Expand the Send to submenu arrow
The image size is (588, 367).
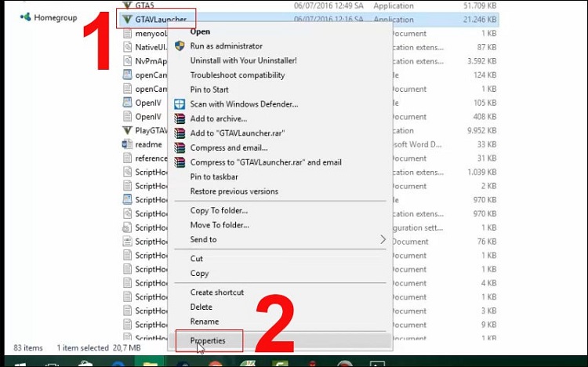(x=383, y=239)
